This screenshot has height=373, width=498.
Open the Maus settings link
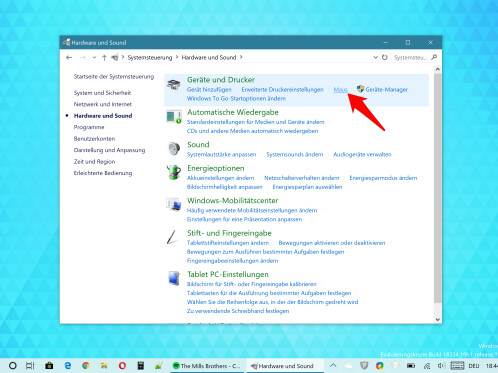(340, 89)
